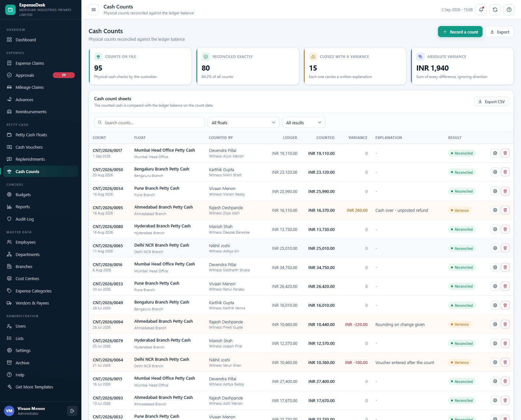The height and width of the screenshot is (420, 521).
Task: Open the help question-mark icon in the header
Action: click(x=509, y=10)
